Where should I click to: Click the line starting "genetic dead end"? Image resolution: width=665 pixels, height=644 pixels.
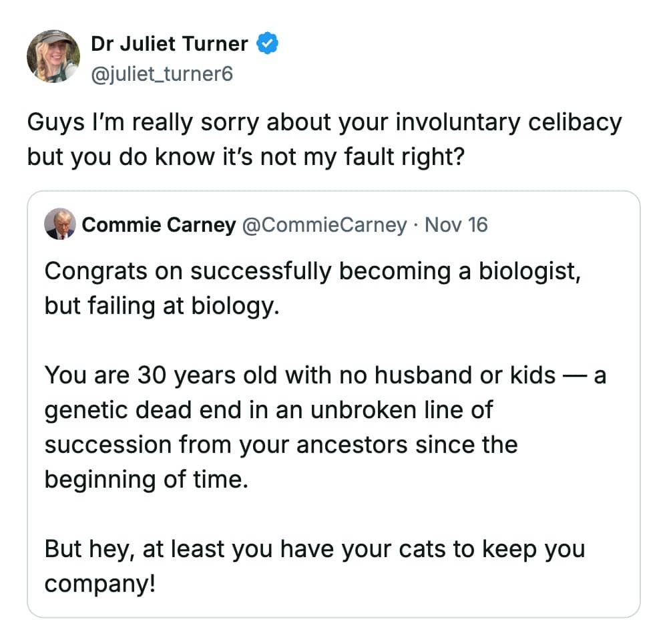(268, 409)
